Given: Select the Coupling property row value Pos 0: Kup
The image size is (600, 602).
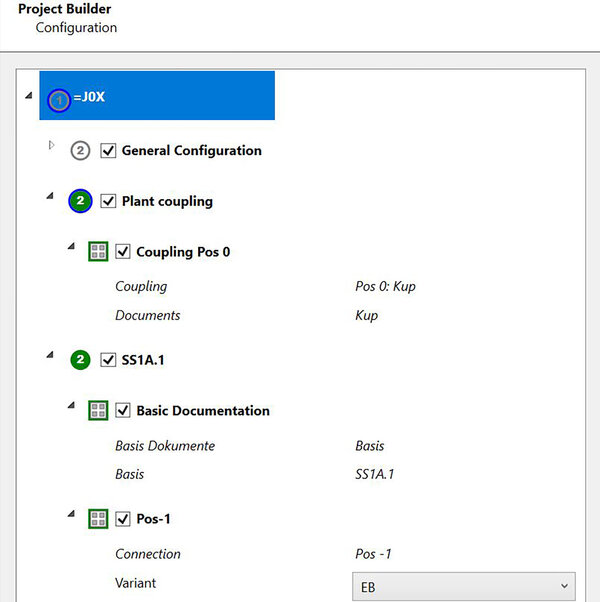Looking at the screenshot, I should (385, 286).
